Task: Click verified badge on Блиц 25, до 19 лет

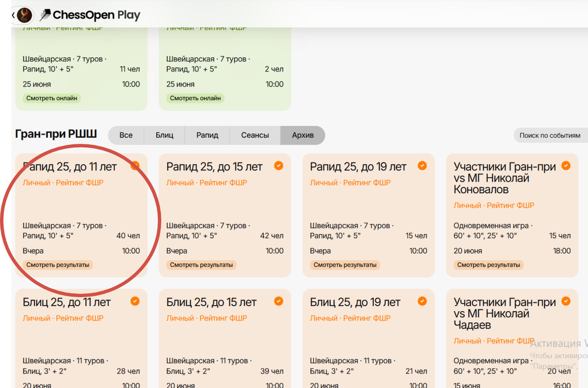Action: click(x=422, y=301)
